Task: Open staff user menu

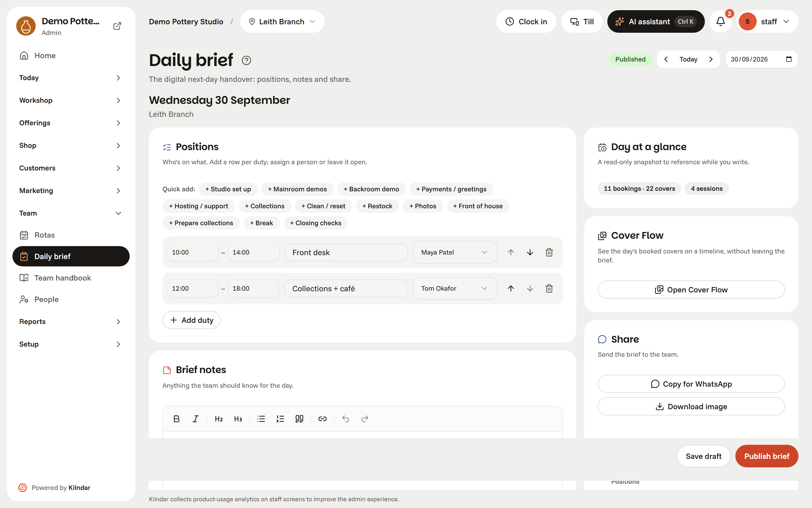Action: pos(767,21)
